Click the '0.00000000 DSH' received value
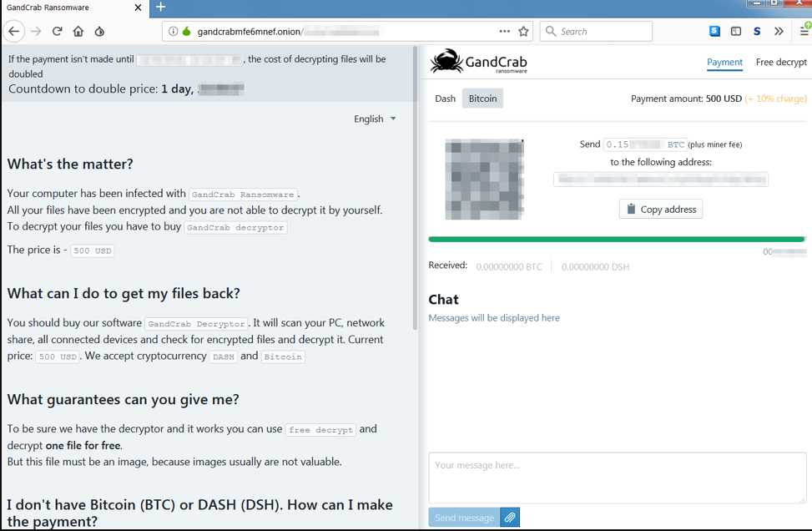The width and height of the screenshot is (812, 531). tap(596, 267)
